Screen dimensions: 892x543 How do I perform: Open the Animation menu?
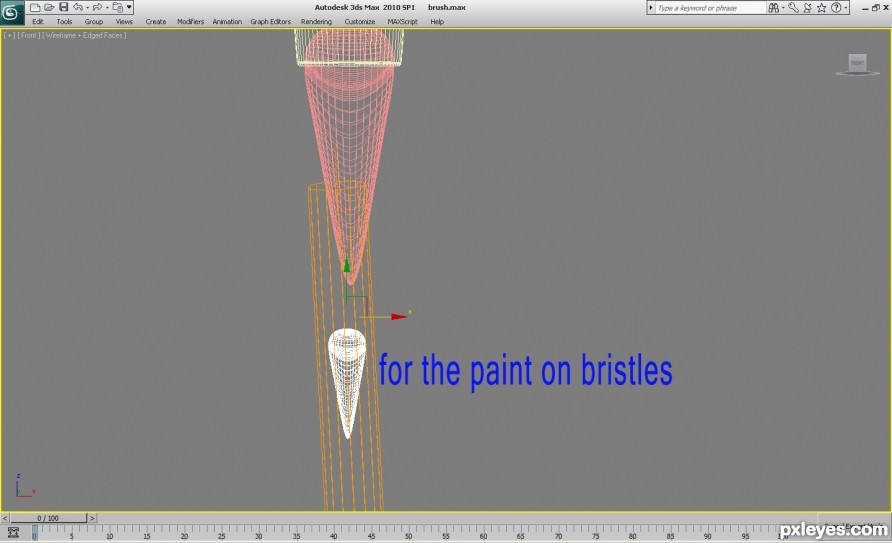coord(227,22)
